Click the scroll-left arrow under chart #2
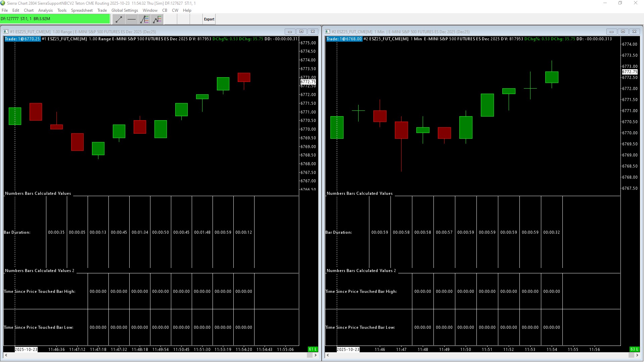Image resolution: width=644 pixels, height=362 pixels. (x=328, y=355)
